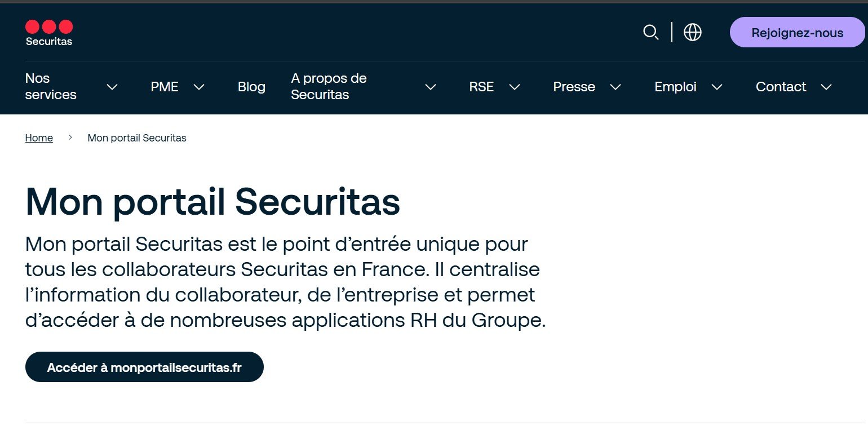868x430 pixels.
Task: Expand the A propos de Securitas chevron
Action: 431,87
